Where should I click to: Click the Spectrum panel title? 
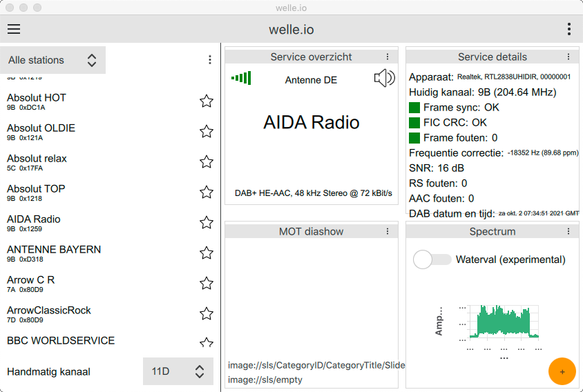(x=493, y=231)
